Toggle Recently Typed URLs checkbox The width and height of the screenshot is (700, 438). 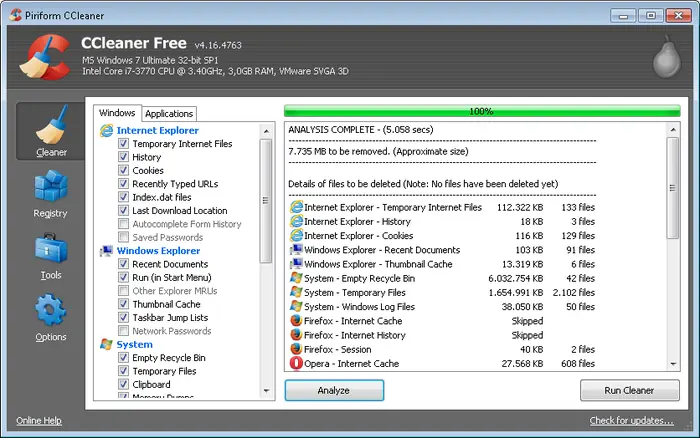[124, 184]
